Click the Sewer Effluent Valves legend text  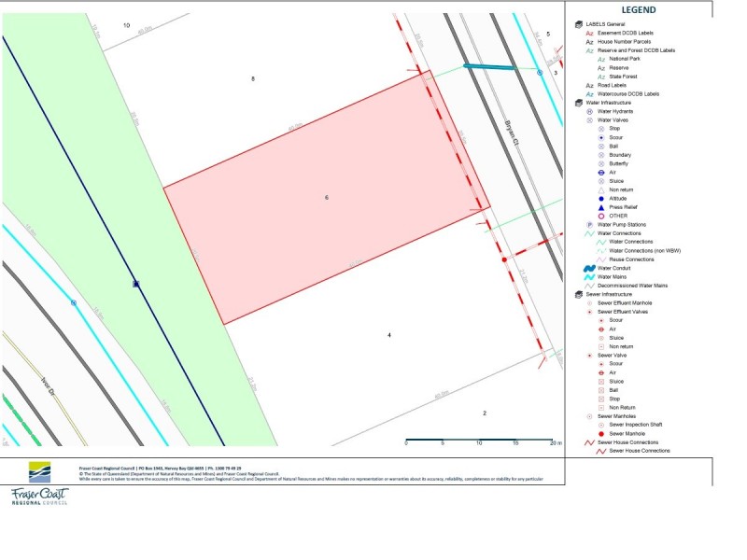click(623, 312)
